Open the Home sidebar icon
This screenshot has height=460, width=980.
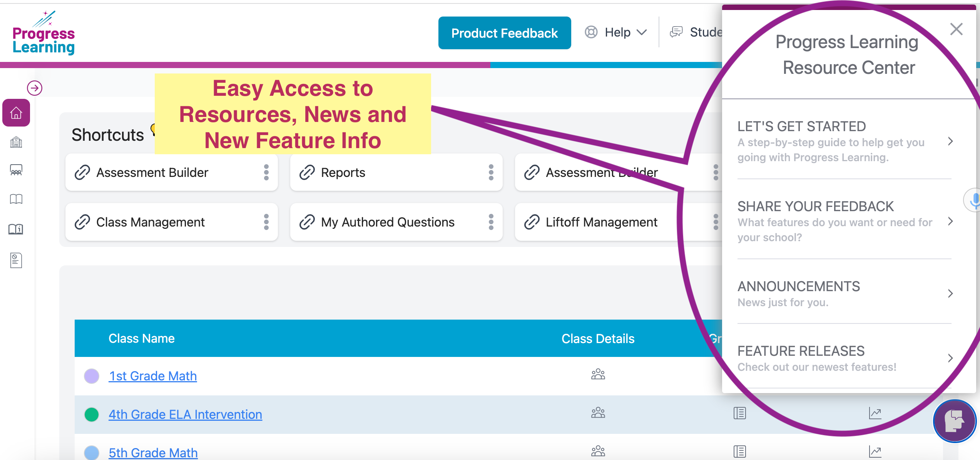point(16,113)
